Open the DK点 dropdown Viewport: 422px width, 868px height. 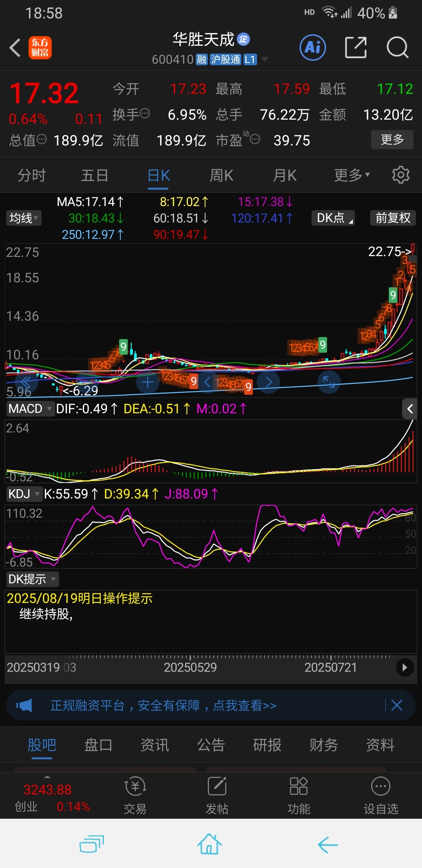tap(333, 218)
